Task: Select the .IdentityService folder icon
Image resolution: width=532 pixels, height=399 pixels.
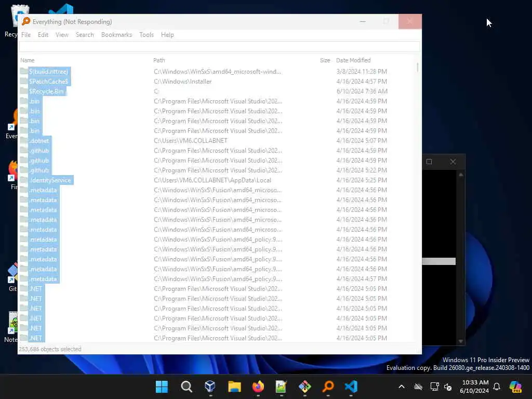Action: 24,180
